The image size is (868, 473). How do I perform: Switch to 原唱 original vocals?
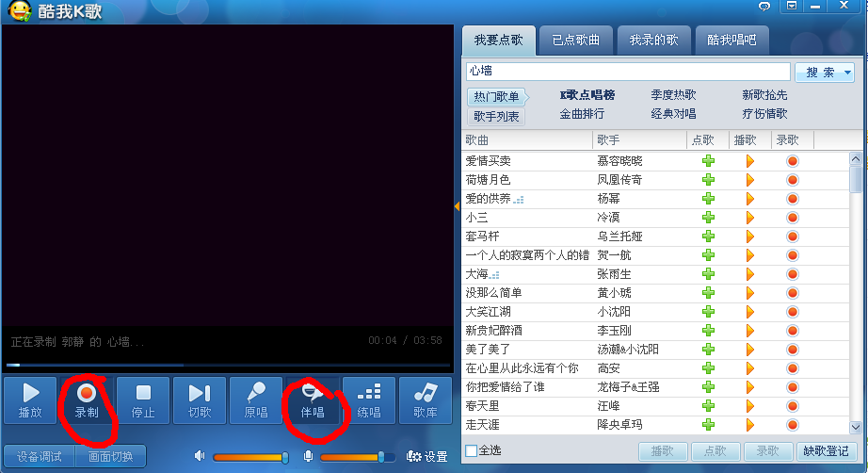[x=256, y=400]
